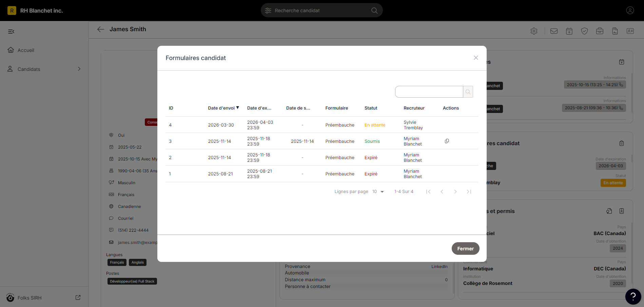Open the Folks SIRH link
The image size is (644, 307).
(x=30, y=298)
